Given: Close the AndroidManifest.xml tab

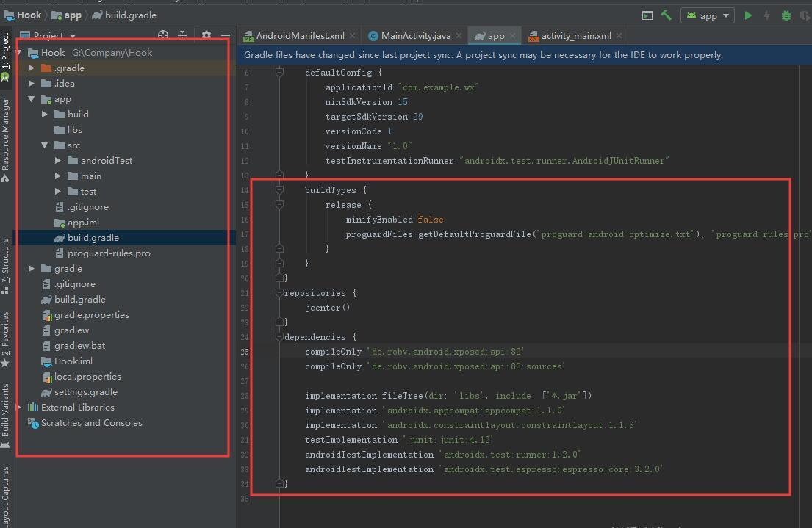Looking at the screenshot, I should coord(353,36).
